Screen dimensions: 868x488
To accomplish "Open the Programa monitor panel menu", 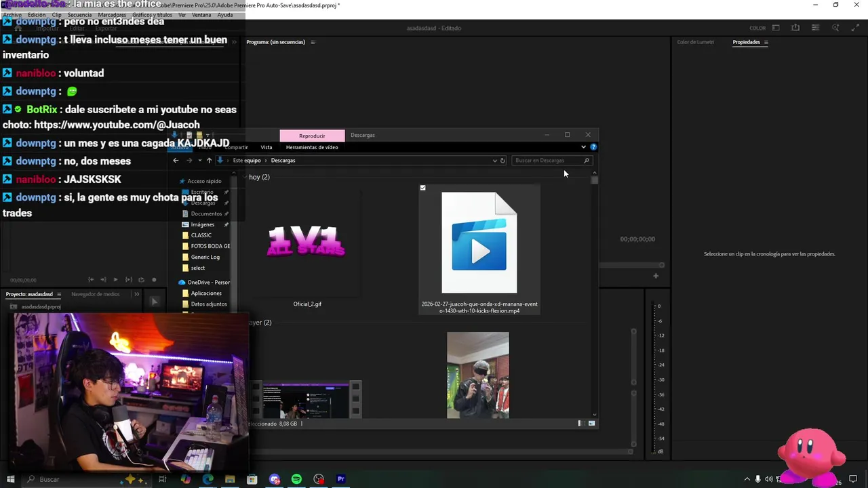I will [313, 42].
